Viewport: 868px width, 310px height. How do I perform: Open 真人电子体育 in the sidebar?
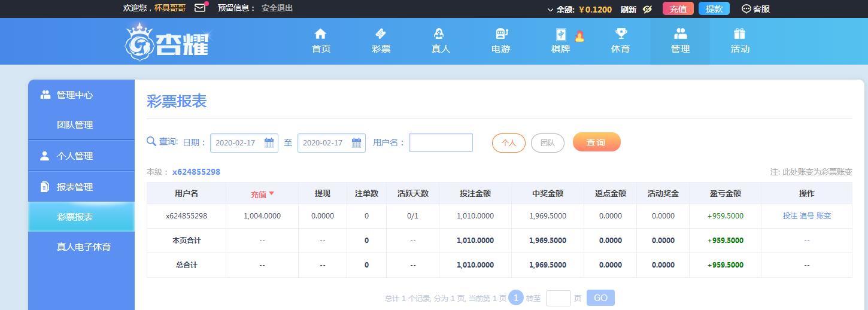84,247
